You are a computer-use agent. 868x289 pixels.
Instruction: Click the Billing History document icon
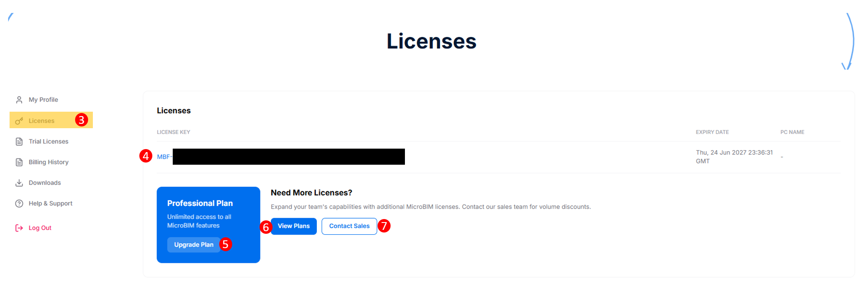(19, 162)
